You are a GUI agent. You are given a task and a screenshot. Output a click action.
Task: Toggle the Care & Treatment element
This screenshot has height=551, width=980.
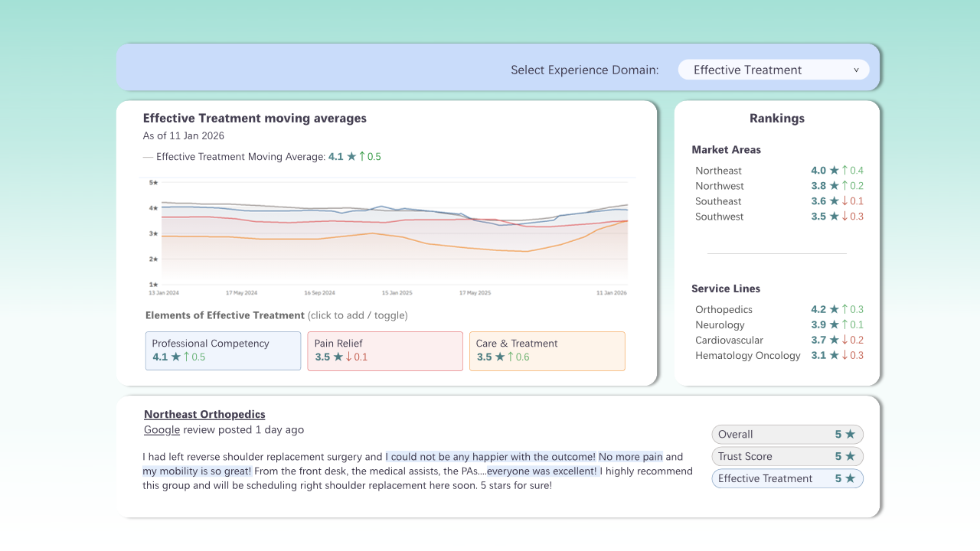(x=547, y=350)
